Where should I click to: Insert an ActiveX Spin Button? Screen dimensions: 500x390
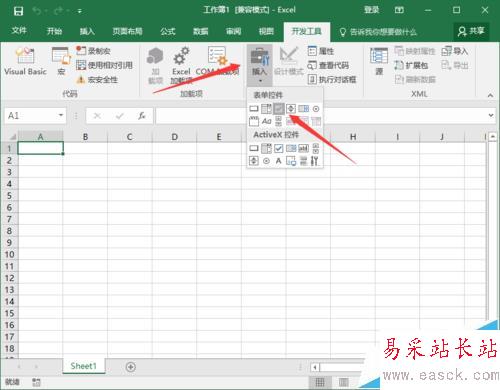tap(254, 161)
